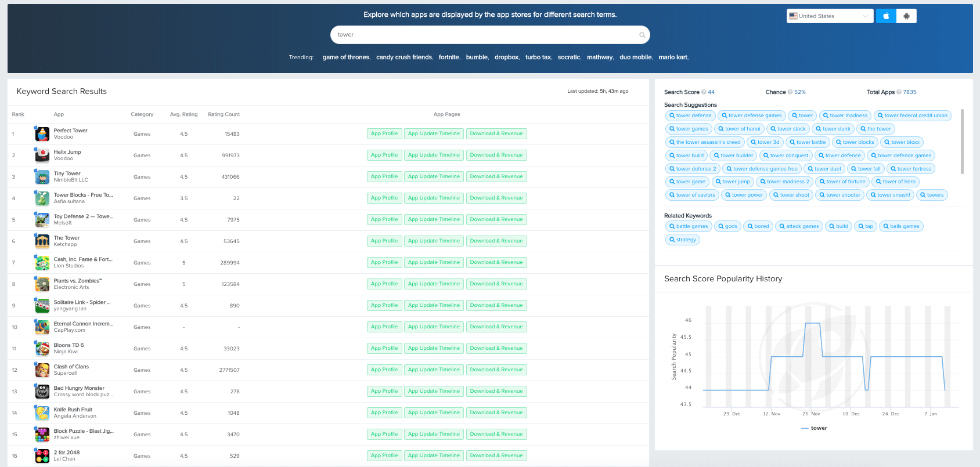The image size is (980, 467).
Task: Select towers suggestion
Action: (932, 195)
